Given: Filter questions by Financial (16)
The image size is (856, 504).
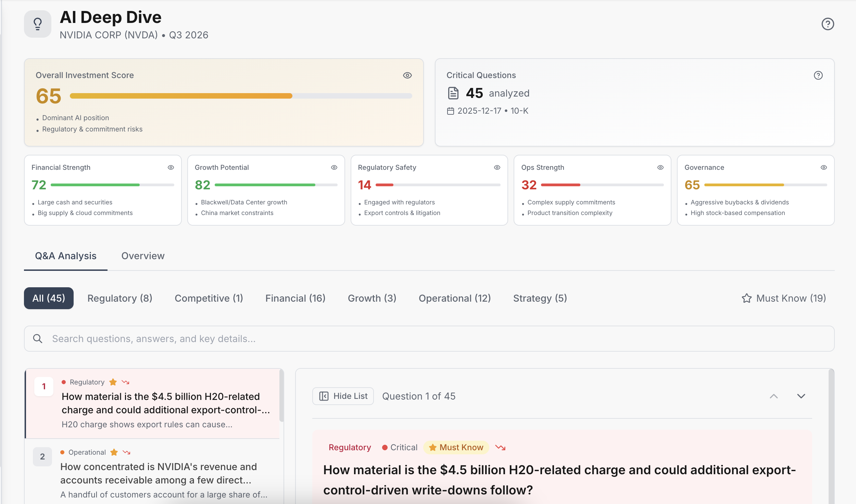Looking at the screenshot, I should (x=295, y=298).
